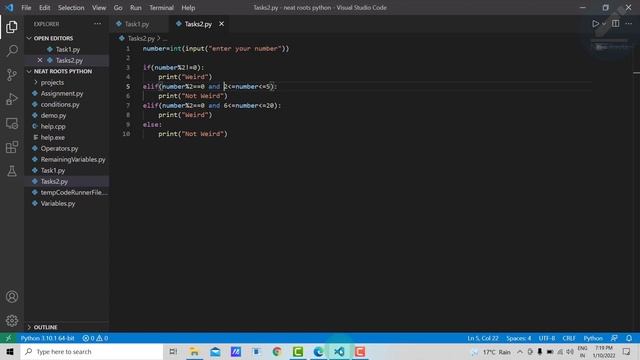
Task: Open Google Chrome from the taskbar
Action: click(277, 351)
